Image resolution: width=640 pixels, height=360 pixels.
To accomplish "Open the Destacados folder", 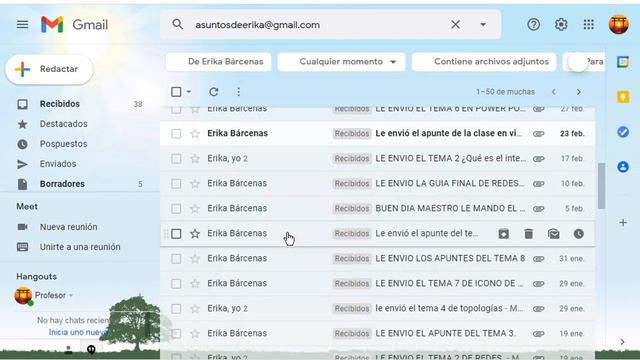I will pos(63,124).
